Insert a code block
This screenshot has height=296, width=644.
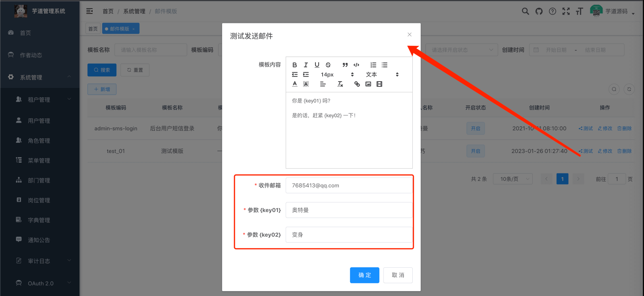point(356,65)
